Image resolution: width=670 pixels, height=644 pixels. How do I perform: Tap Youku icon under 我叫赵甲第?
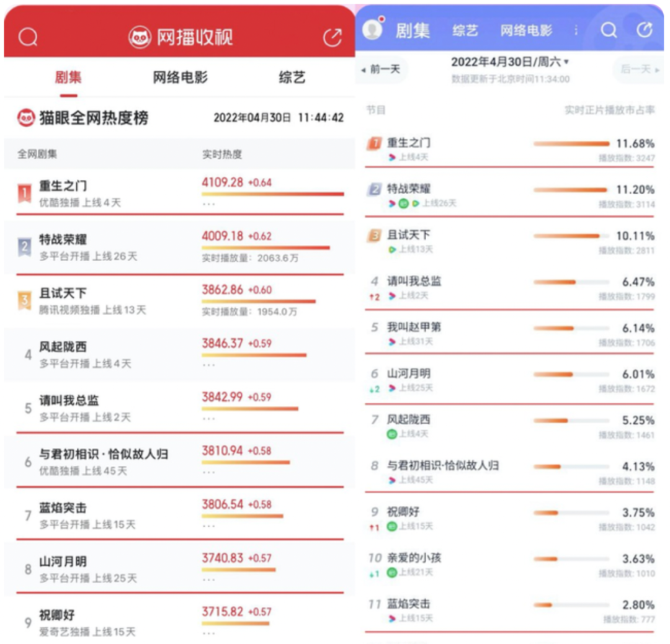[392, 341]
